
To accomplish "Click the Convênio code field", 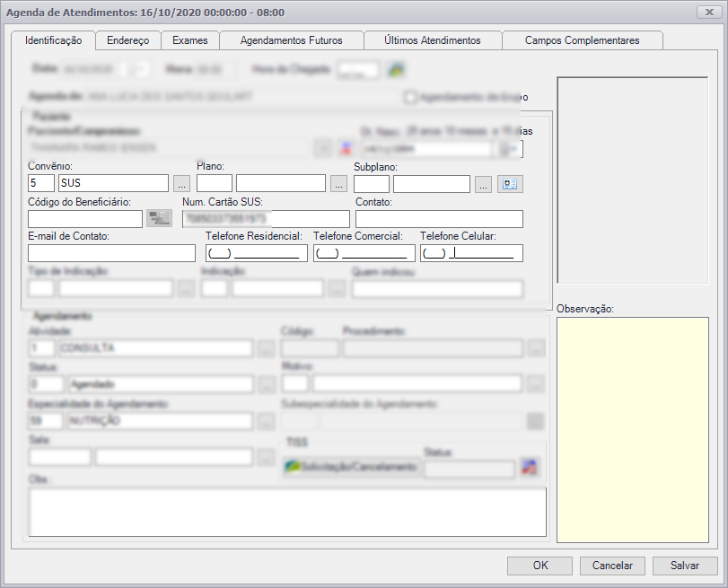I will point(41,183).
